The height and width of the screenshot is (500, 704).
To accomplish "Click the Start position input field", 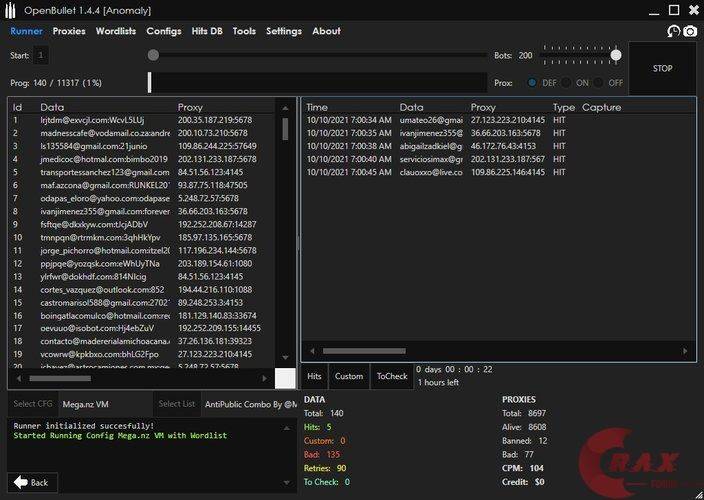I will click(41, 55).
